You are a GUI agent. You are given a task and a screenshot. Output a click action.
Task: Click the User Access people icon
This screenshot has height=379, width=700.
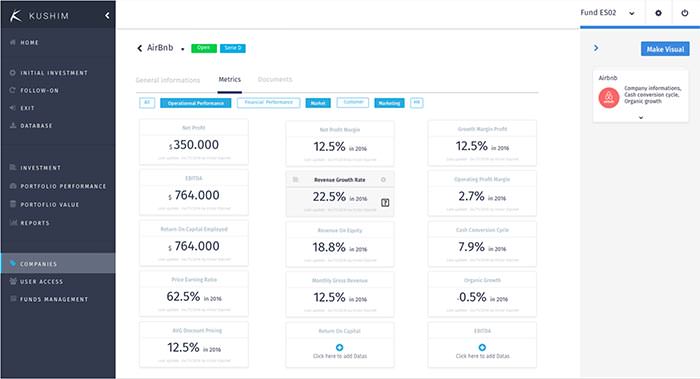(13, 281)
